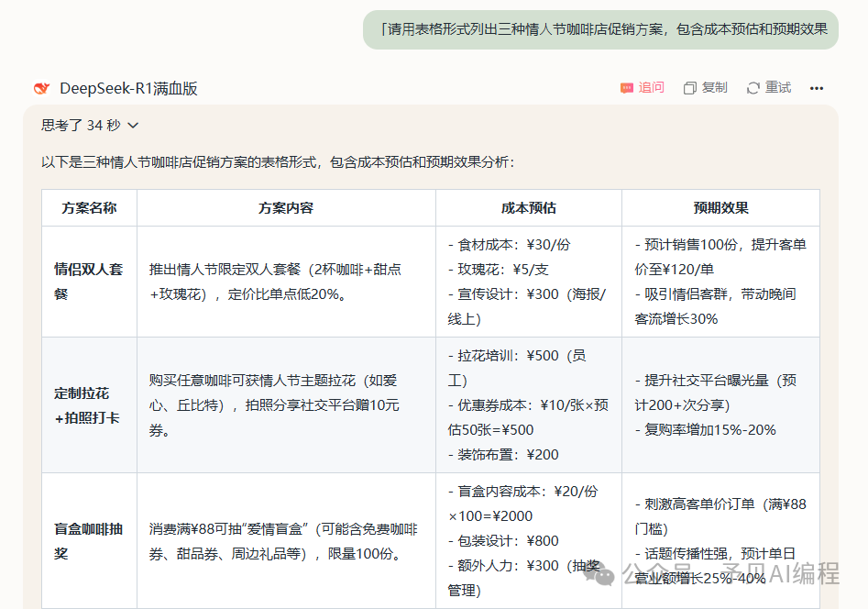Select the 方案名称 column header
Image resolution: width=868 pixels, height=609 pixels.
click(89, 208)
